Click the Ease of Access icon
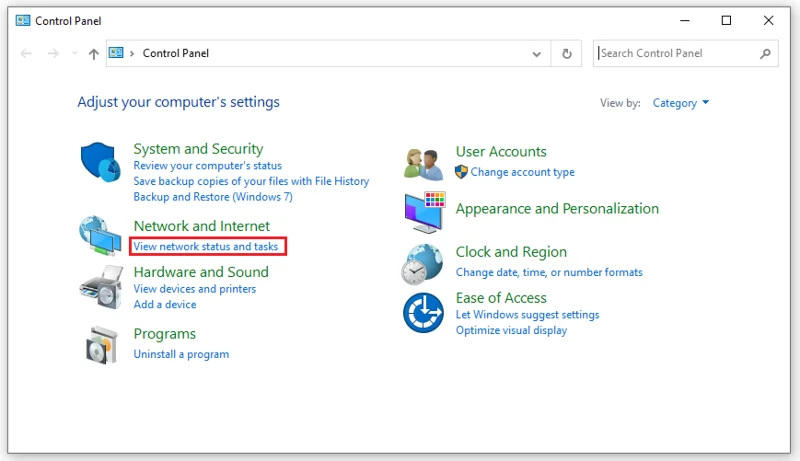Screen dimensions: 800x461 423,313
